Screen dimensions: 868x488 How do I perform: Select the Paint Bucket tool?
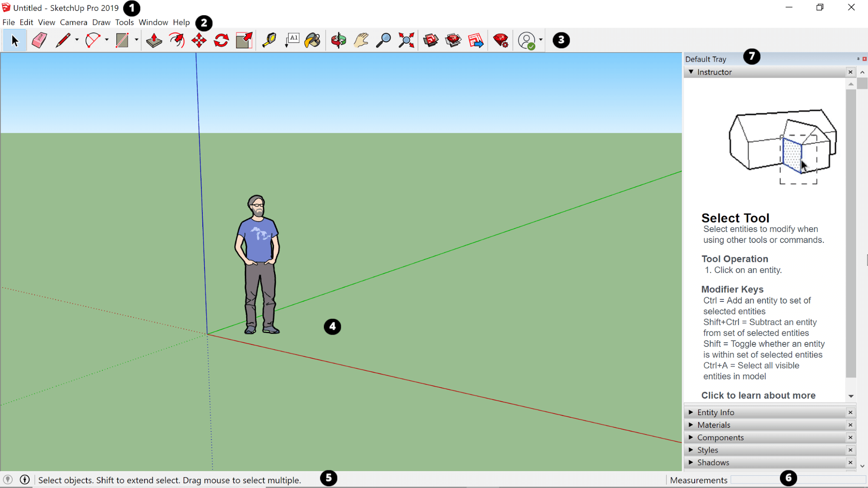pyautogui.click(x=312, y=40)
